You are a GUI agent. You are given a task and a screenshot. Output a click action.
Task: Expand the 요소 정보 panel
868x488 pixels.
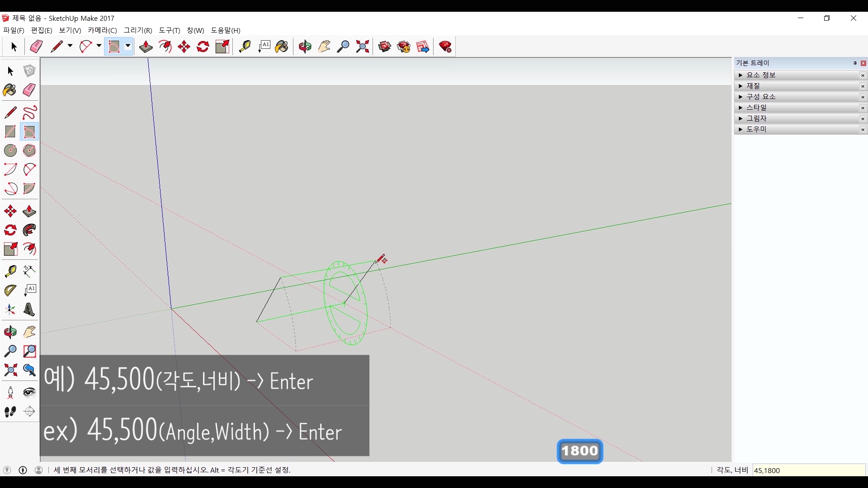point(741,75)
